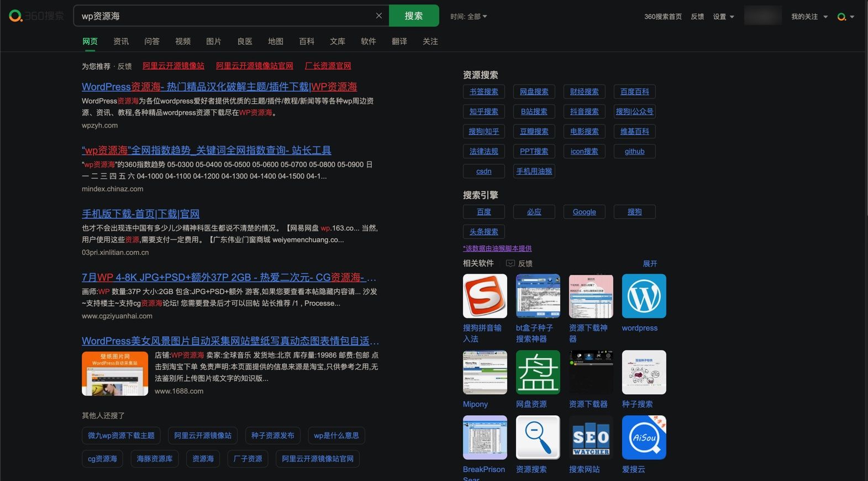Switch to the 翻译 tab

399,41
